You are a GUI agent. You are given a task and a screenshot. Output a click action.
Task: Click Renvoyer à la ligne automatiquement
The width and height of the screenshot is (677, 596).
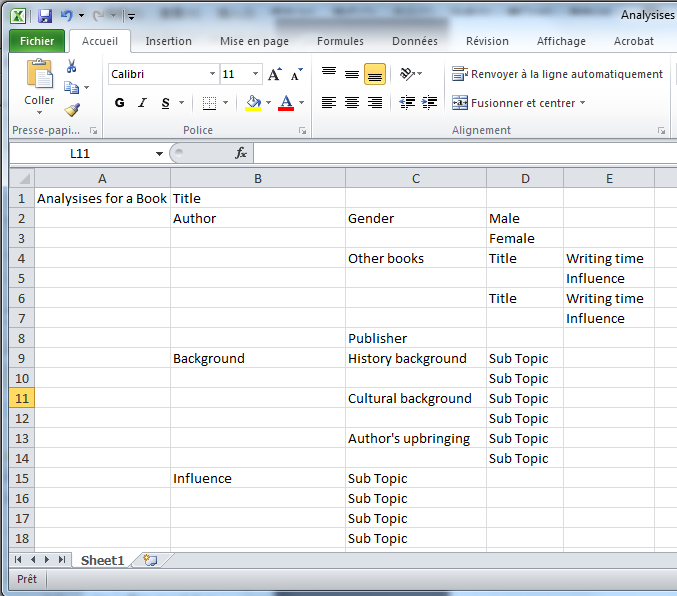[557, 74]
